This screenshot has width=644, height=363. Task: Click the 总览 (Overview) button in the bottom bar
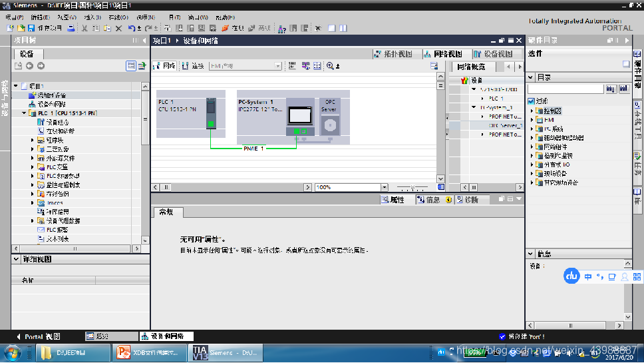pyautogui.click(x=112, y=336)
